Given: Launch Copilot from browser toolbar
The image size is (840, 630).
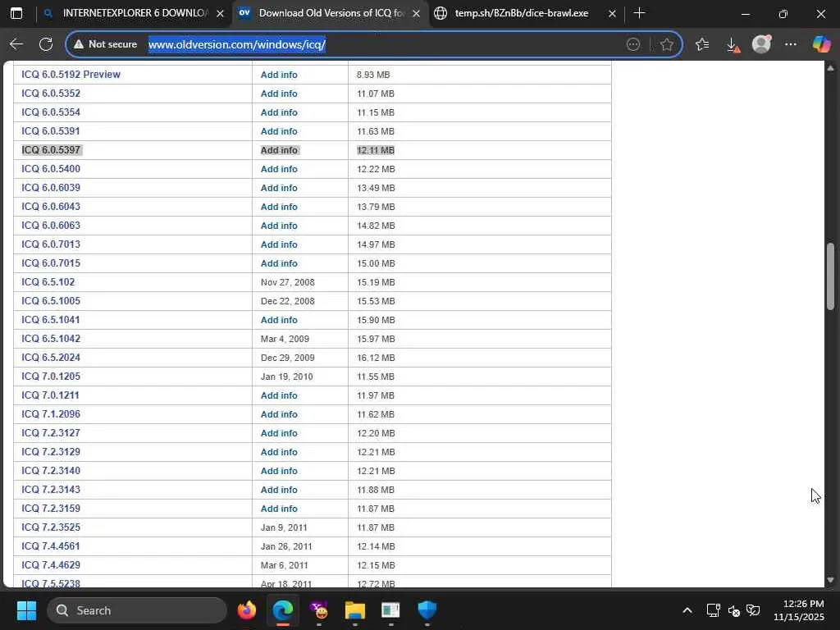Looking at the screenshot, I should (x=820, y=44).
